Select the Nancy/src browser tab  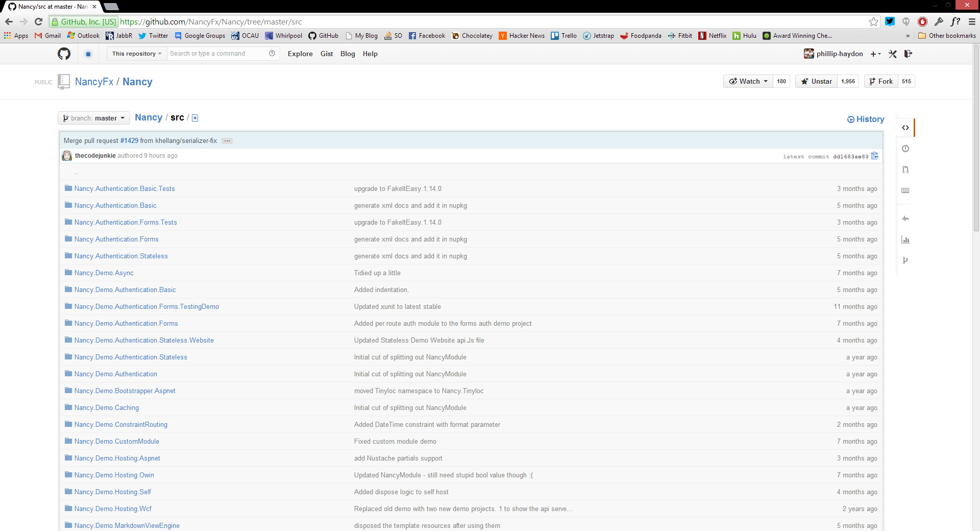coord(53,7)
